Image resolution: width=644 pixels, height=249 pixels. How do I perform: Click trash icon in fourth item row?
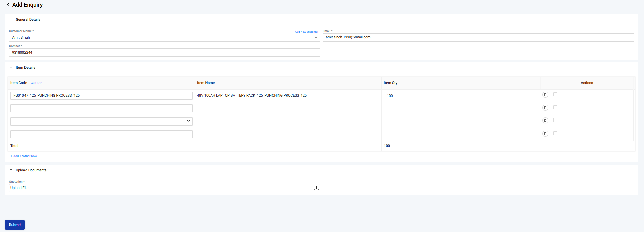(545, 134)
